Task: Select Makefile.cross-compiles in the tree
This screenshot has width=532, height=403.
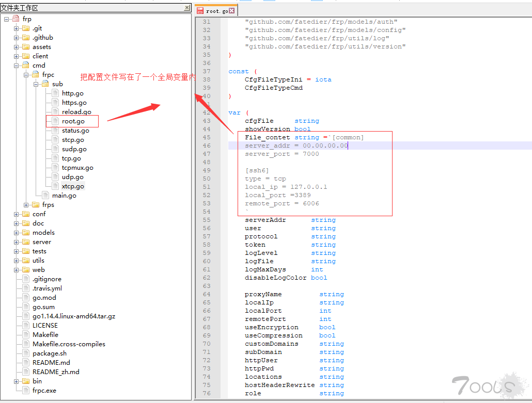Action: [69, 344]
